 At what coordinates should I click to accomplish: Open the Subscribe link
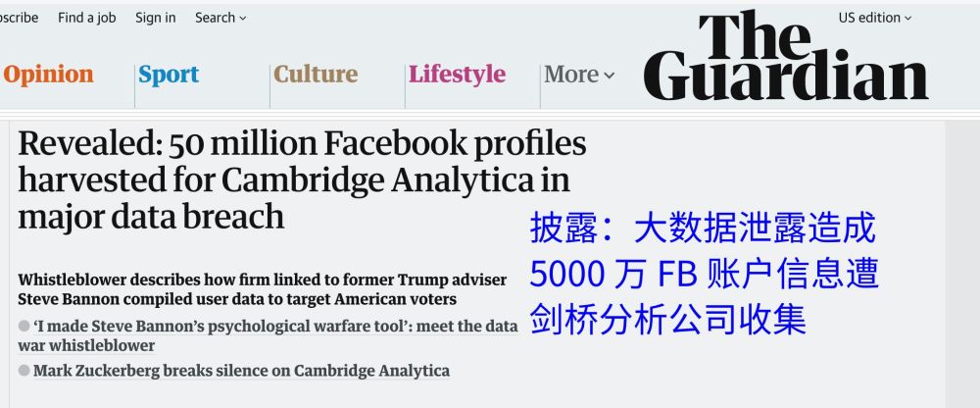pos(19,18)
